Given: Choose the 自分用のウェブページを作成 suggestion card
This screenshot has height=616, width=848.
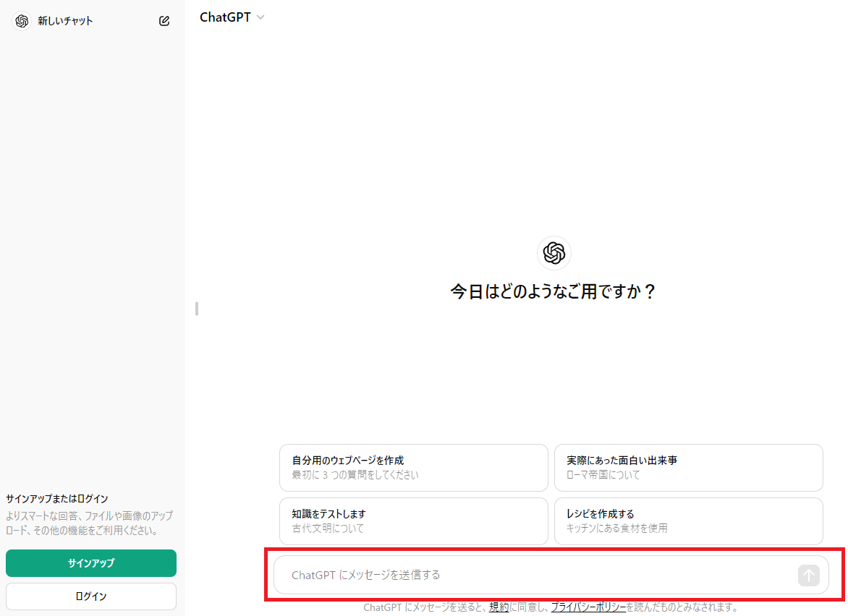Looking at the screenshot, I should pyautogui.click(x=413, y=467).
